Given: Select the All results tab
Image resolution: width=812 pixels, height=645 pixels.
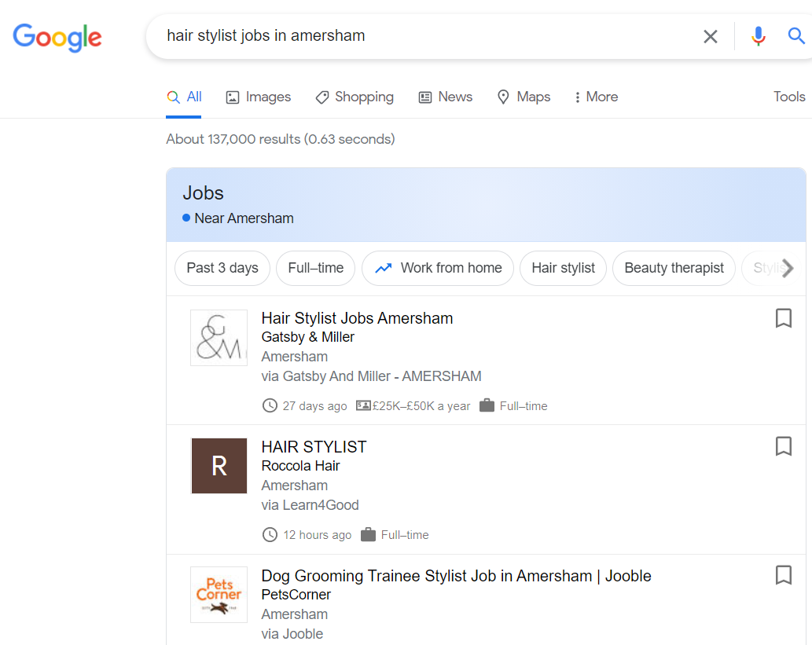Looking at the screenshot, I should pos(184,97).
